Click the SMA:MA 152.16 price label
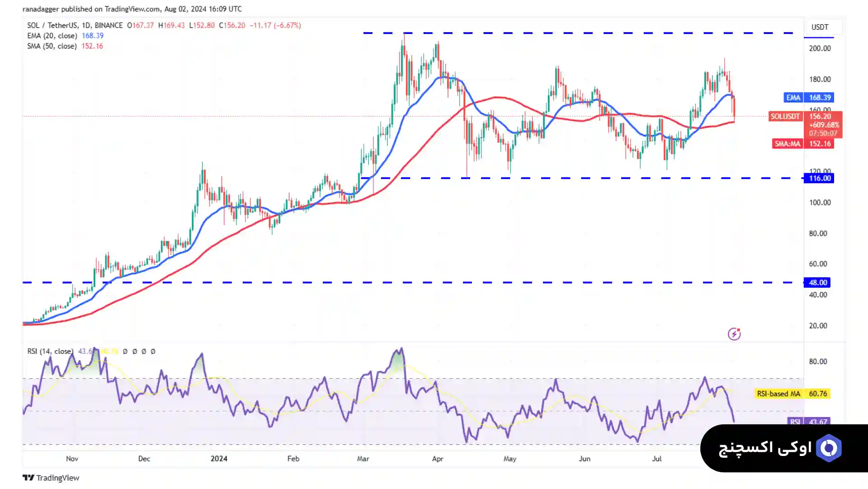This screenshot has width=868, height=489. tap(803, 144)
